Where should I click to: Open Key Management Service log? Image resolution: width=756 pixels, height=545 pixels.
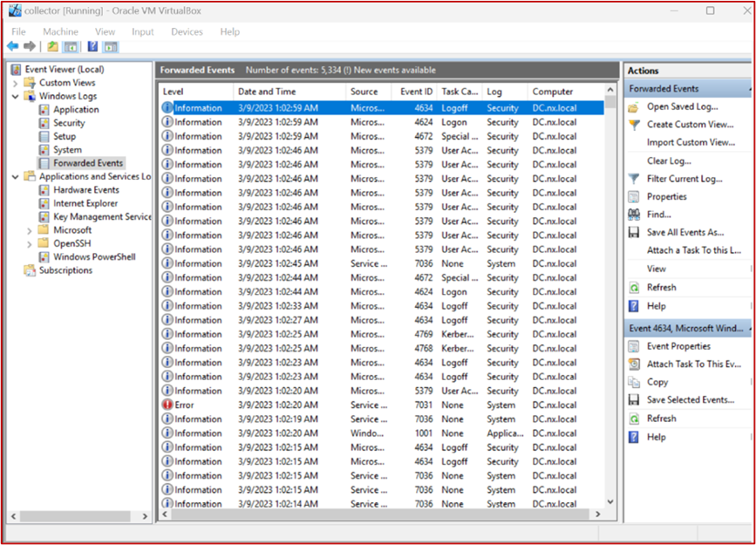click(102, 217)
